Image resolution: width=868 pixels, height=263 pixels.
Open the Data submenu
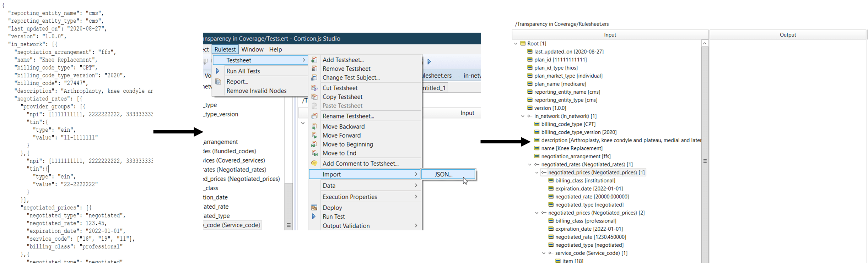pyautogui.click(x=370, y=186)
